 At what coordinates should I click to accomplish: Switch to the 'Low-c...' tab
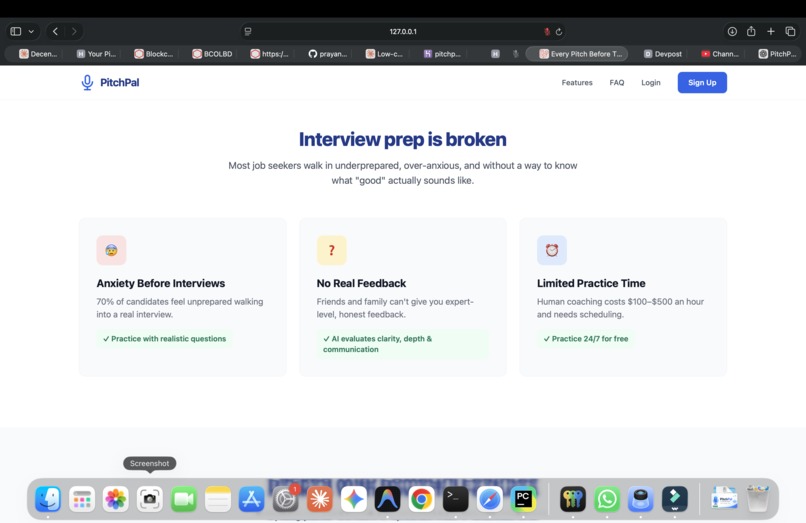[x=384, y=53]
